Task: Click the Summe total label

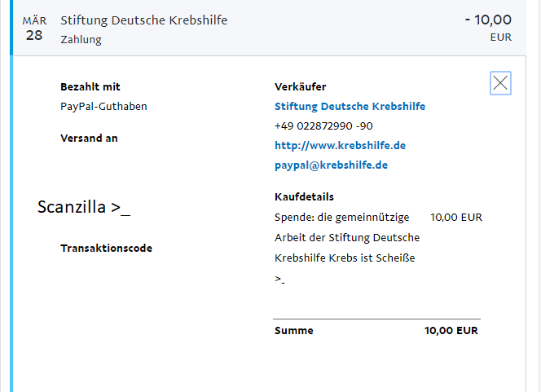Action: tap(294, 331)
